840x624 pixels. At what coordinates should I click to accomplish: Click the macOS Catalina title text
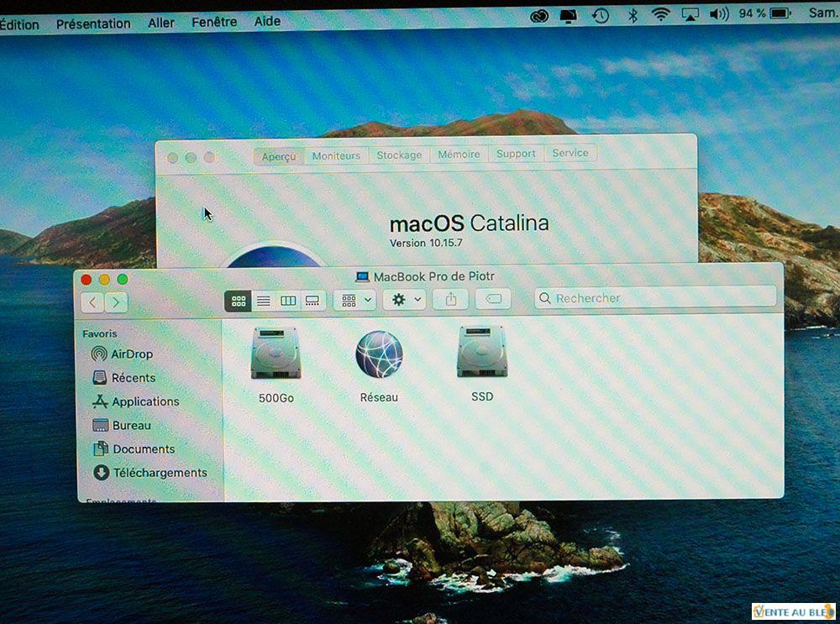470,223
